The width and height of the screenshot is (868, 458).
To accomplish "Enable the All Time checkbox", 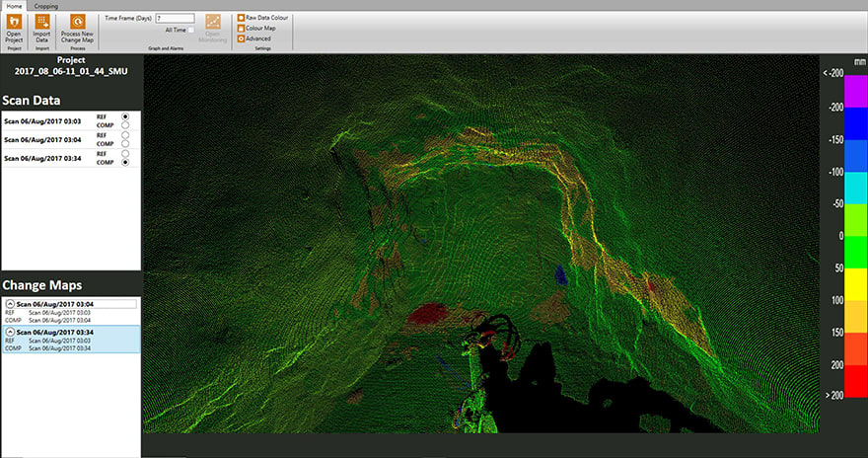I will pos(190,30).
